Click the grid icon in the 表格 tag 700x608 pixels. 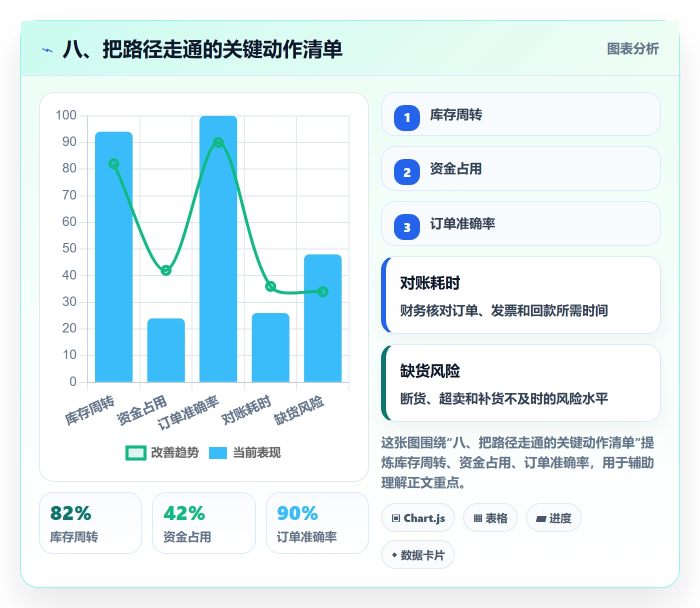coord(478,518)
